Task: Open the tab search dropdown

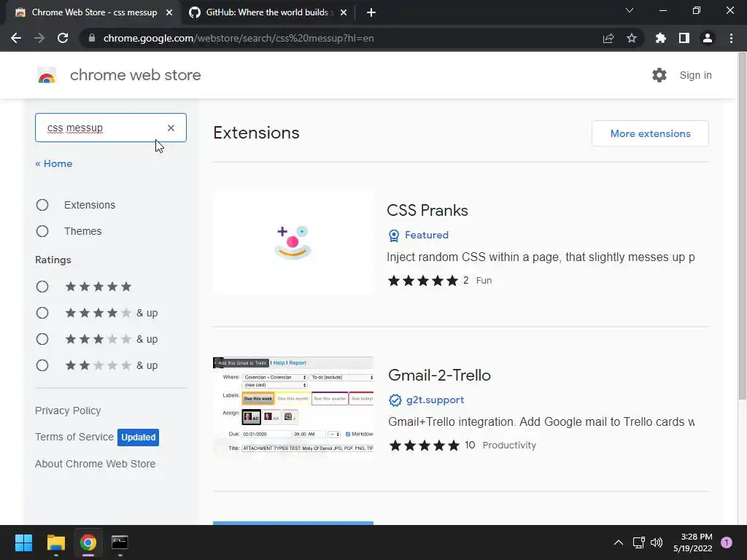Action: [x=630, y=10]
